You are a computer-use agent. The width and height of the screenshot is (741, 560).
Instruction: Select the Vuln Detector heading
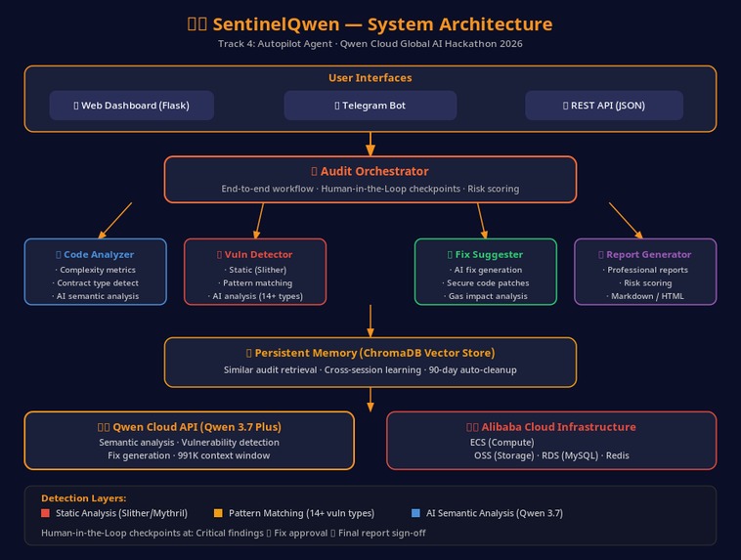coord(255,254)
